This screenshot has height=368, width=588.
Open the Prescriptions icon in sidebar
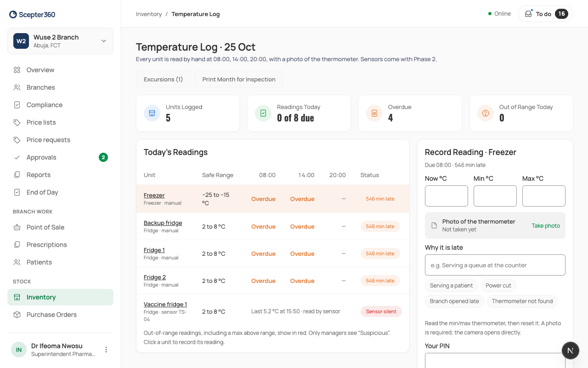click(17, 245)
